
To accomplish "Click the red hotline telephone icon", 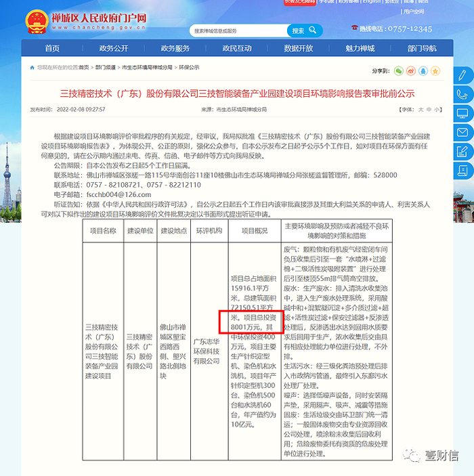I will 354,28.
